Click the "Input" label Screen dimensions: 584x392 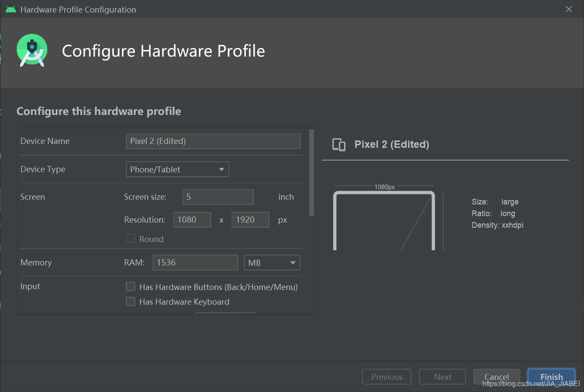[30, 286]
